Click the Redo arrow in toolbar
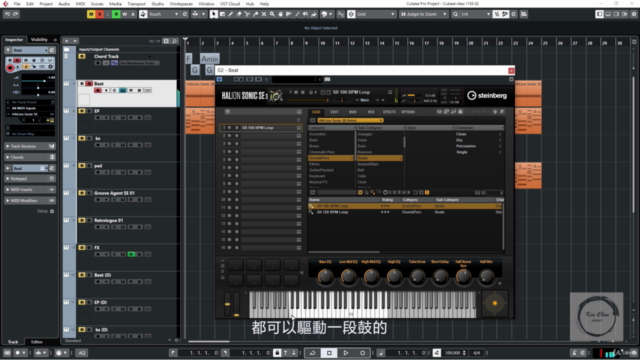The image size is (640, 360). tap(16, 14)
